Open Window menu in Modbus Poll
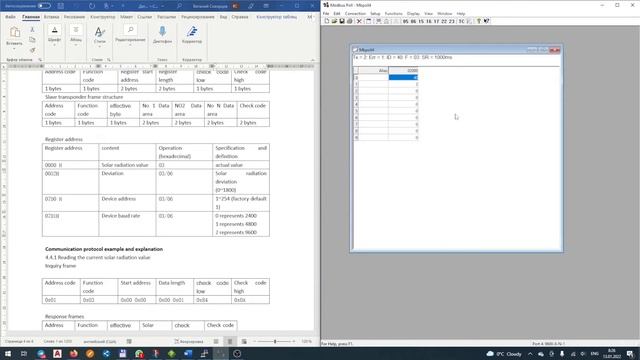The width and height of the screenshot is (640, 360). 444,13
